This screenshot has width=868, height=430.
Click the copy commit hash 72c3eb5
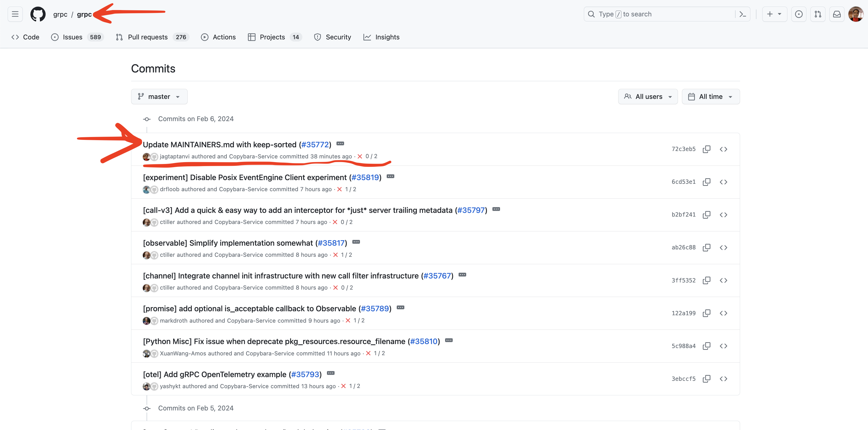707,149
